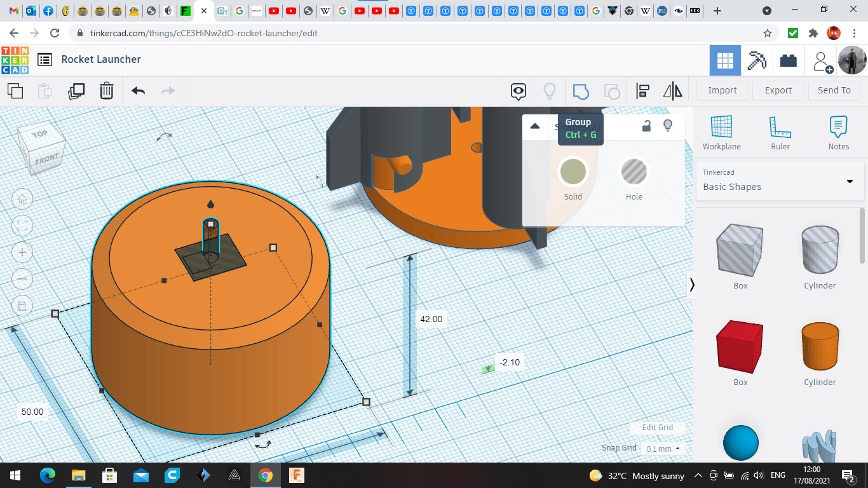
Task: Set shape to Hole
Action: click(x=634, y=172)
